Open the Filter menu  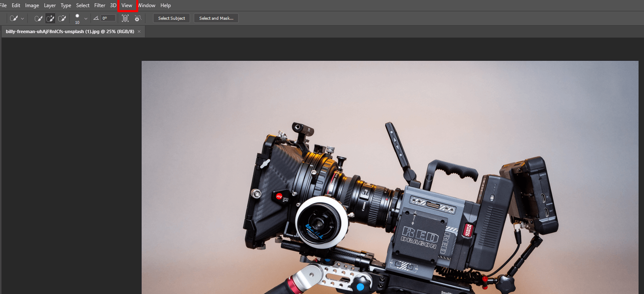(x=100, y=5)
